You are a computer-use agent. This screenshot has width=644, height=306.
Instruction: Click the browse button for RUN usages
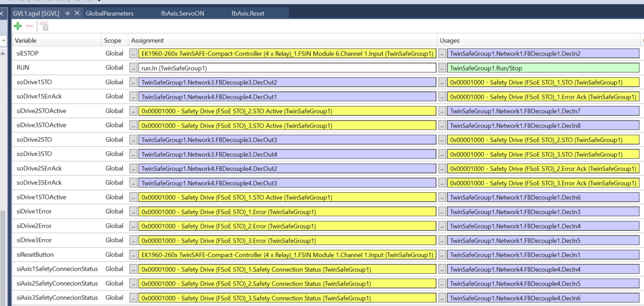[442, 68]
